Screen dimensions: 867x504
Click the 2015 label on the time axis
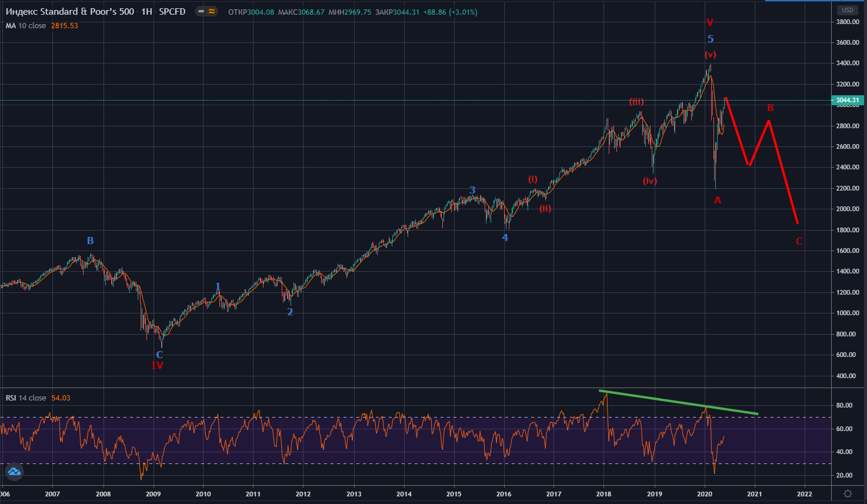click(454, 494)
